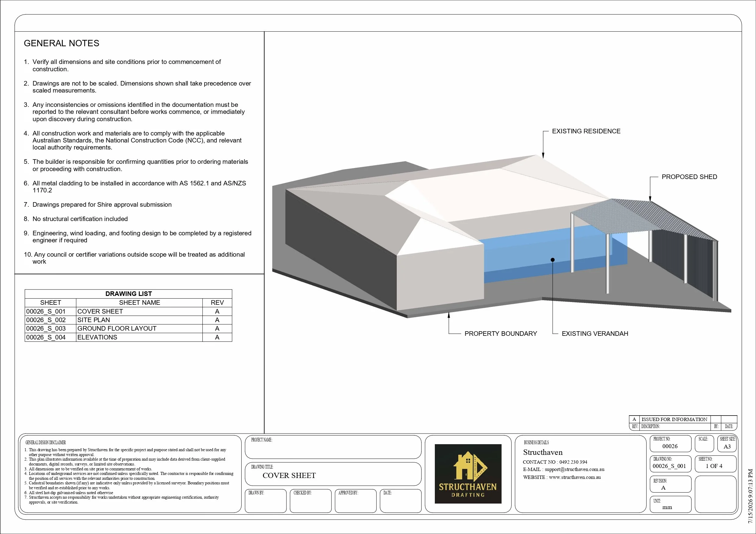Click the sheet number 1 OF 4

[x=714, y=466]
